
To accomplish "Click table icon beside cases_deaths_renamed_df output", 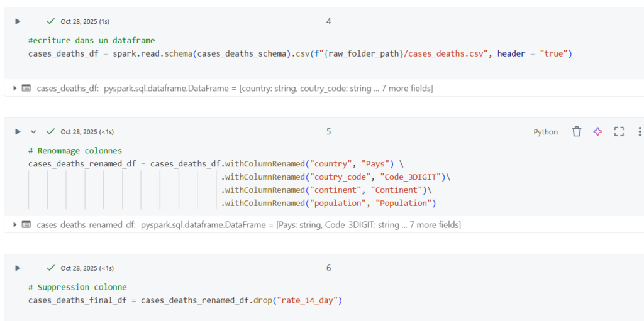I will coord(26,225).
